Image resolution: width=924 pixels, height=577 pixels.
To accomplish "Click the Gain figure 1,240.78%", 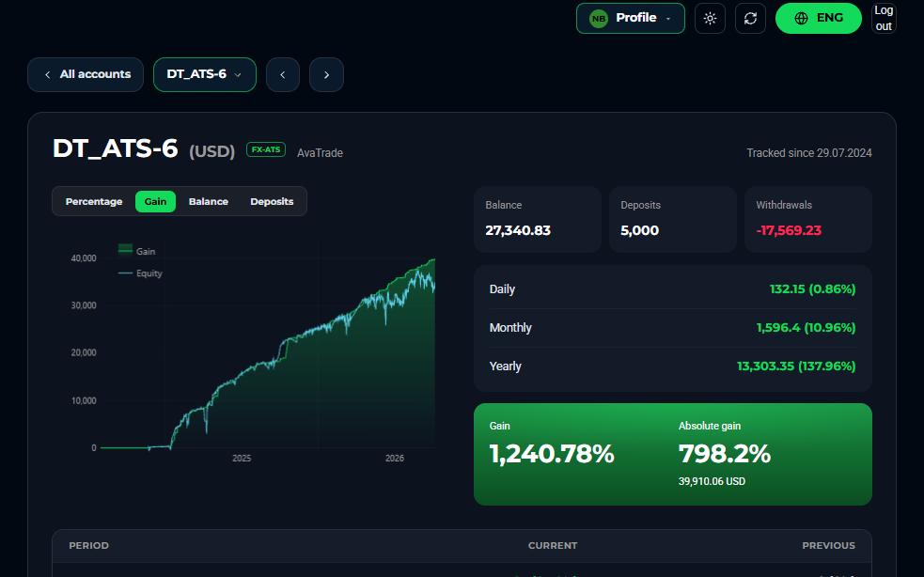I will tap(552, 454).
